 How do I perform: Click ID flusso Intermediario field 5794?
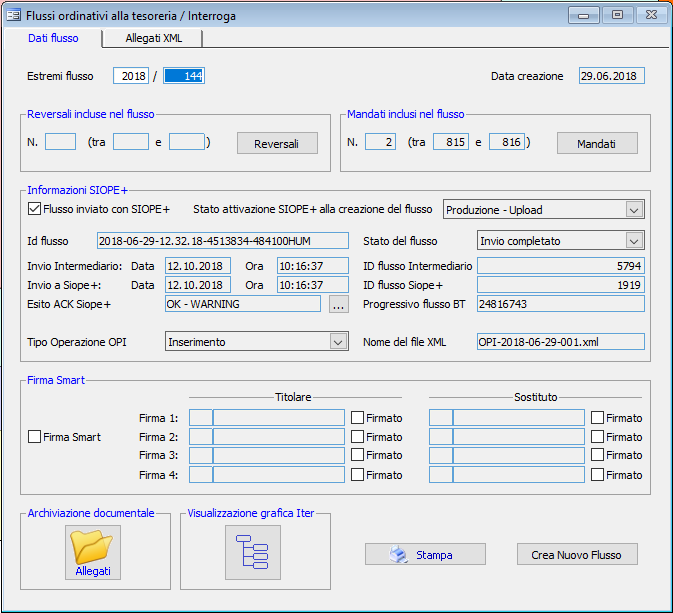click(x=561, y=266)
